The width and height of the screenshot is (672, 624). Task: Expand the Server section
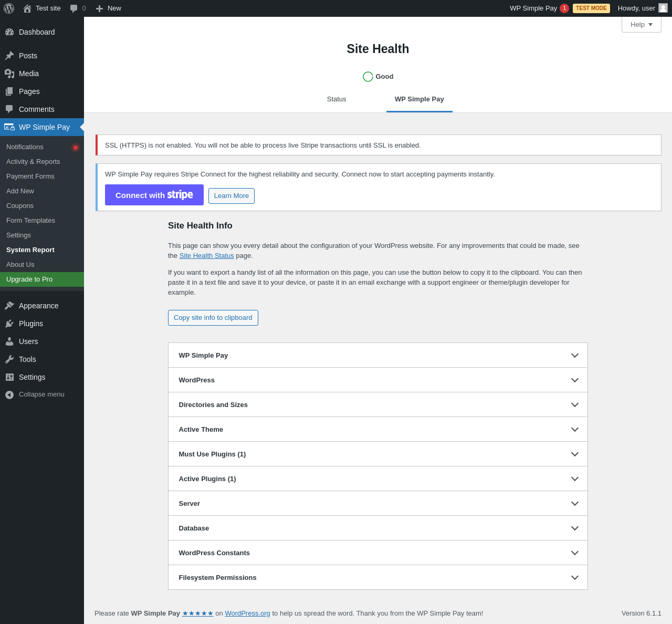378,504
